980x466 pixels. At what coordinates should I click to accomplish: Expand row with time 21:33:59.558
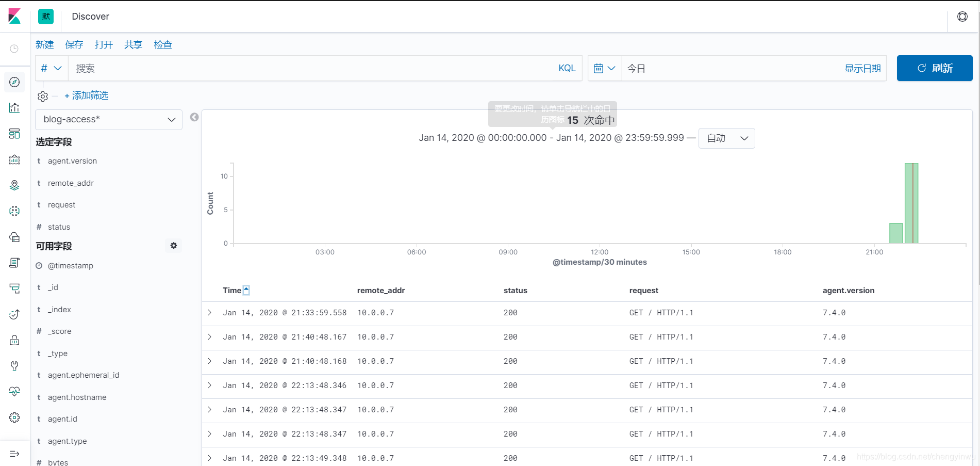210,313
